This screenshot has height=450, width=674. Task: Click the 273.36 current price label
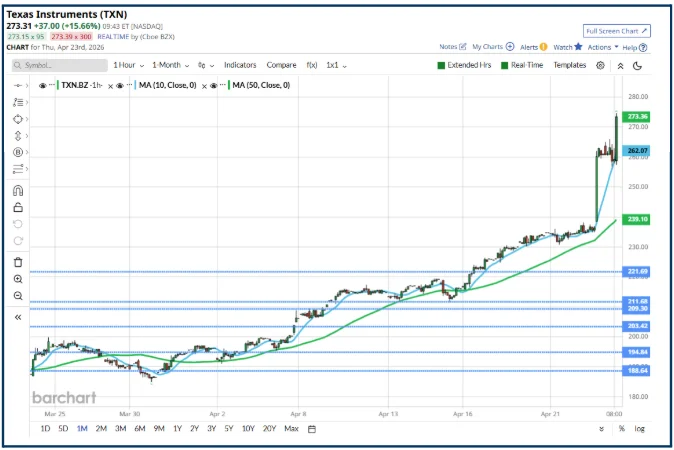pos(637,116)
